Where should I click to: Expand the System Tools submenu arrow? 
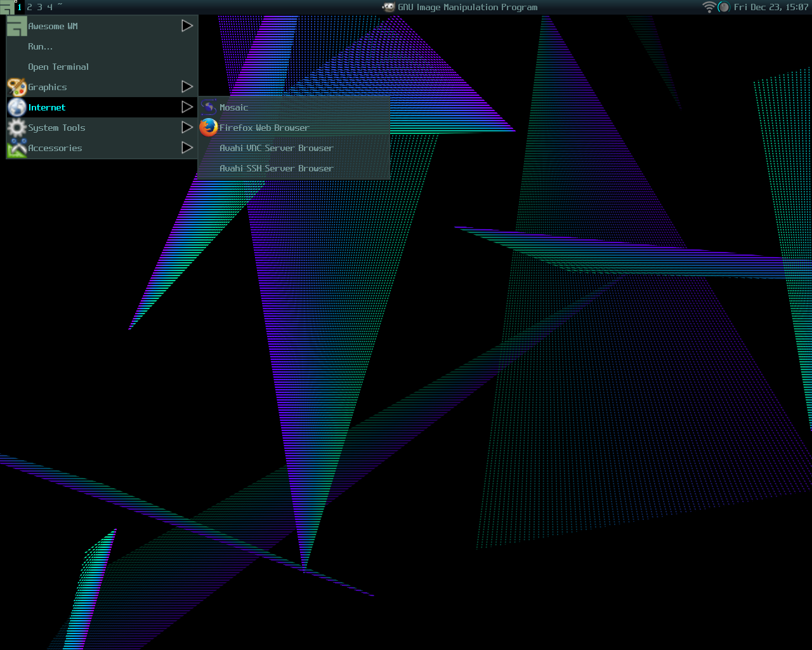[x=187, y=128]
